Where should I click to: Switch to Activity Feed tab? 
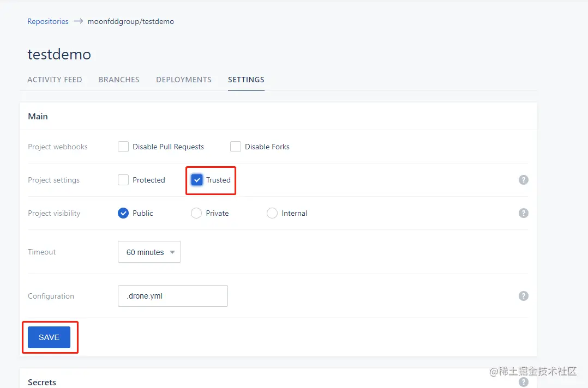pyautogui.click(x=55, y=80)
